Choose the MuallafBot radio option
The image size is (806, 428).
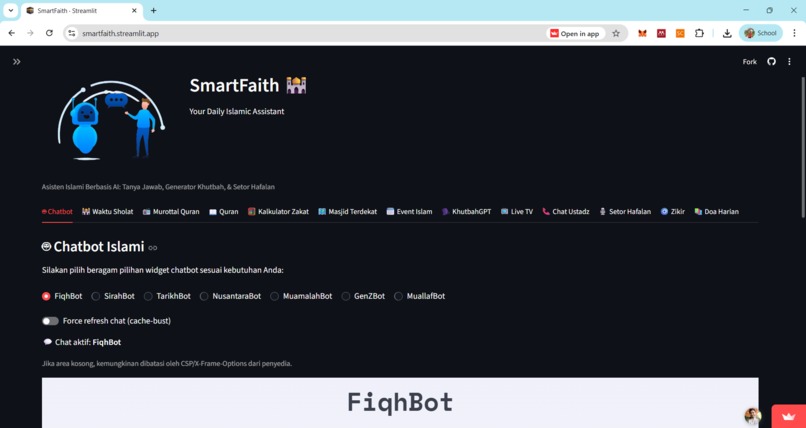pos(419,296)
